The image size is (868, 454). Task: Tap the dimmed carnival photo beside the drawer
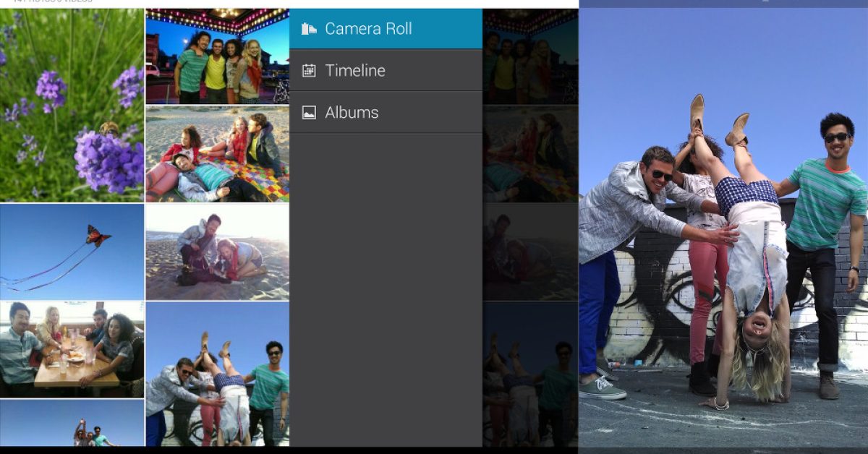[530, 57]
